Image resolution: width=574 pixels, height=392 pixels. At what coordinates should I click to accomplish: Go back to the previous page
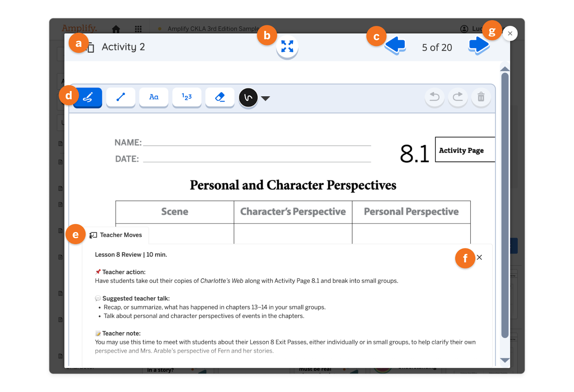(395, 44)
